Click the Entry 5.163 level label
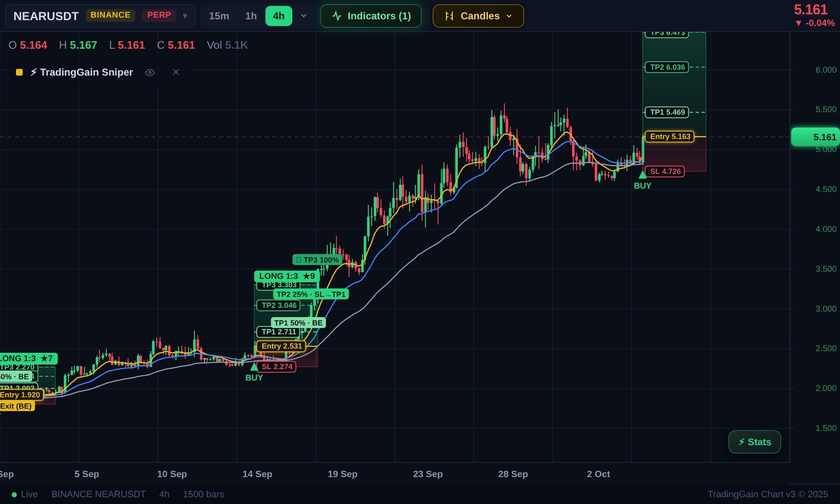The width and height of the screenshot is (840, 504). point(670,136)
